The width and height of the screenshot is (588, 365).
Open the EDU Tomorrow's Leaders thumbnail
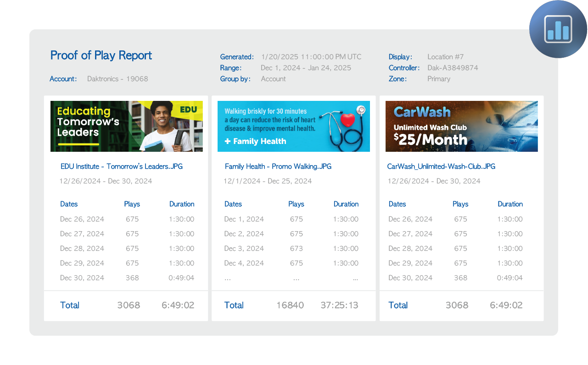point(126,126)
